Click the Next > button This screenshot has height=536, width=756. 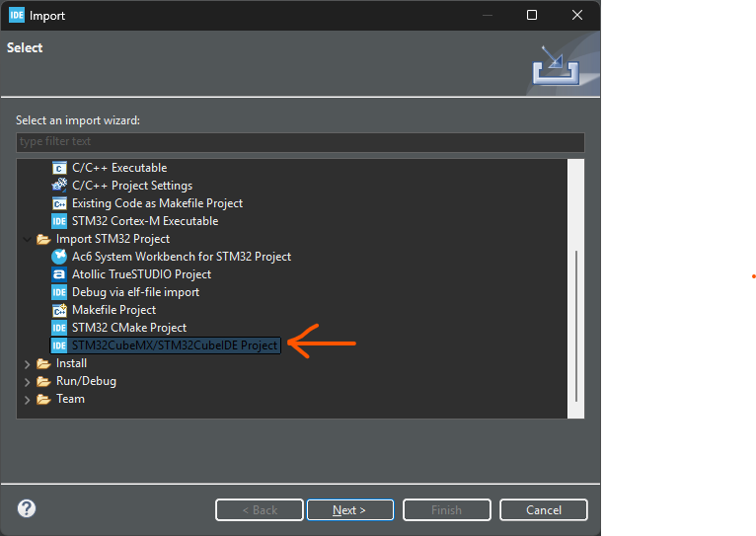point(350,510)
